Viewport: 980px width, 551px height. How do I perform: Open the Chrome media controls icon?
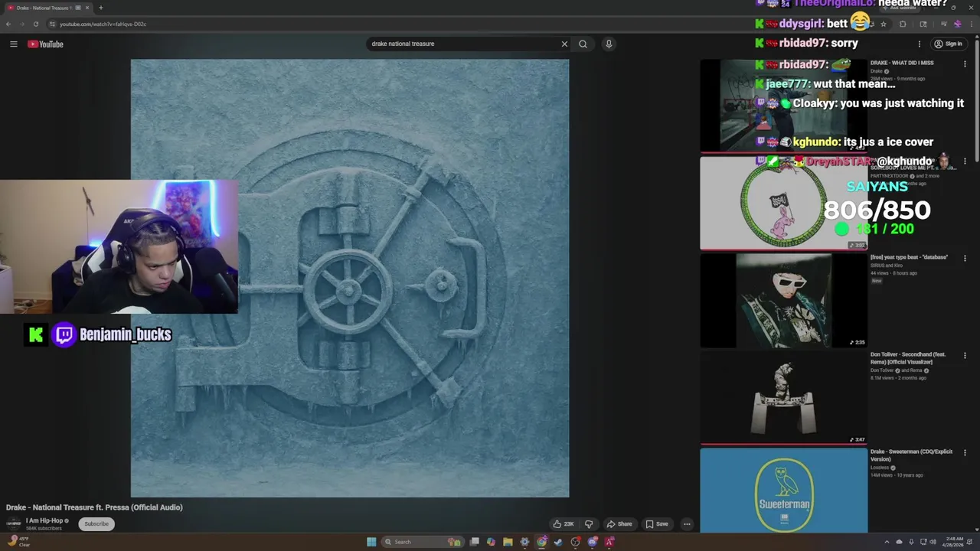click(944, 24)
